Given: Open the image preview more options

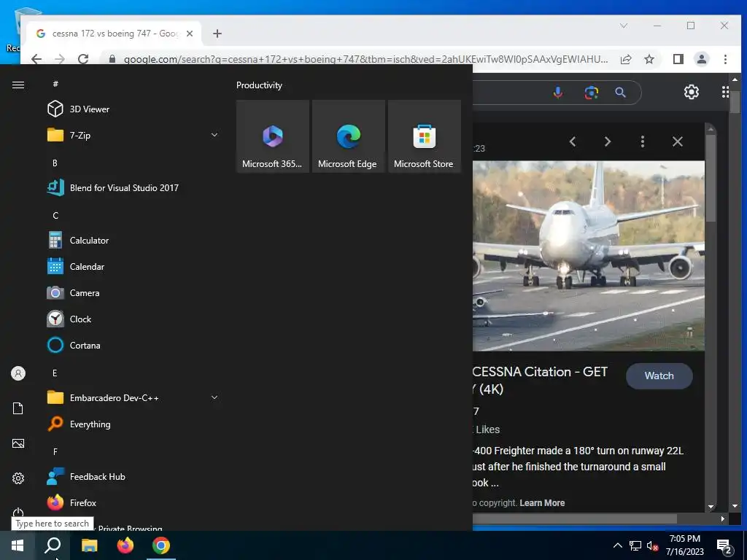Looking at the screenshot, I should coord(643,141).
